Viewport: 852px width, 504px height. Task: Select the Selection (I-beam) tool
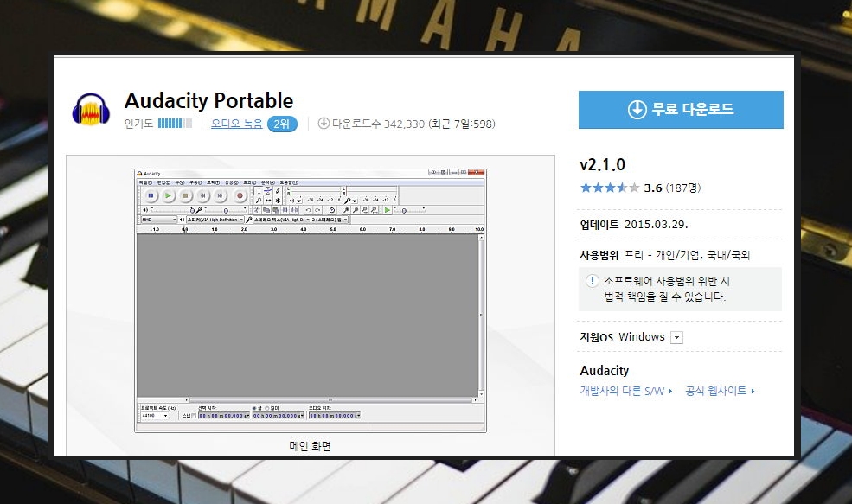tap(259, 191)
